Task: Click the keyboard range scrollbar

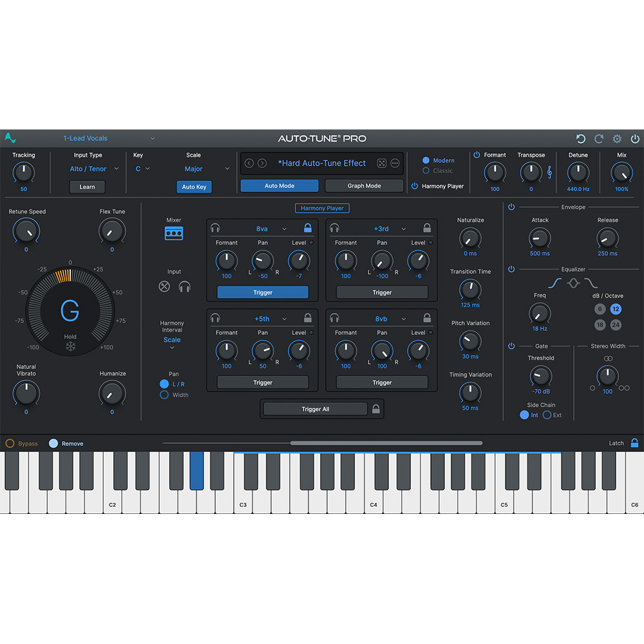Action: pos(386,443)
